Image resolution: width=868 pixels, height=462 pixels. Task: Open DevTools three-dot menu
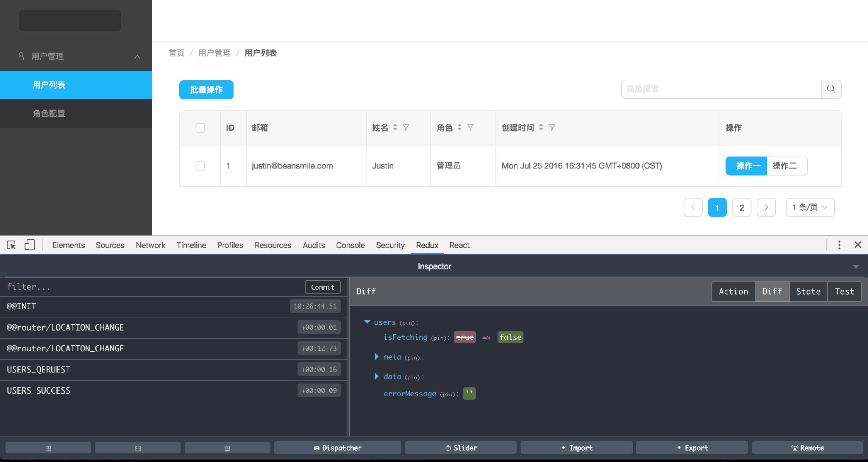pyautogui.click(x=839, y=245)
